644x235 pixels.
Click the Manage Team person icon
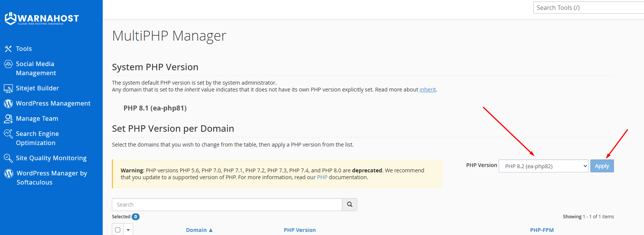click(8, 119)
